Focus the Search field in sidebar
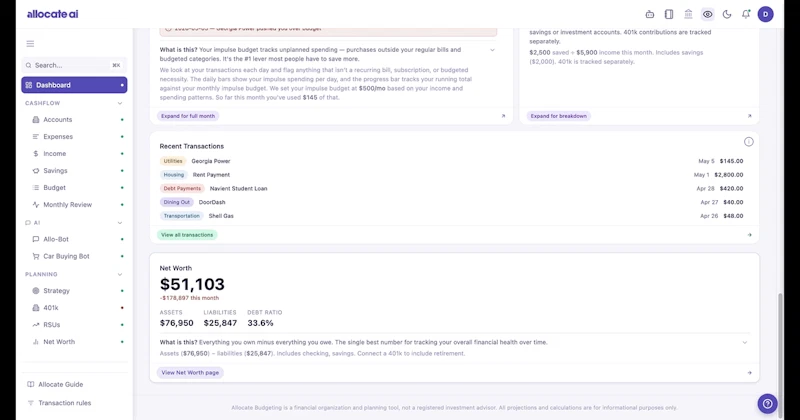Viewport: 800px width, 420px height. point(74,65)
